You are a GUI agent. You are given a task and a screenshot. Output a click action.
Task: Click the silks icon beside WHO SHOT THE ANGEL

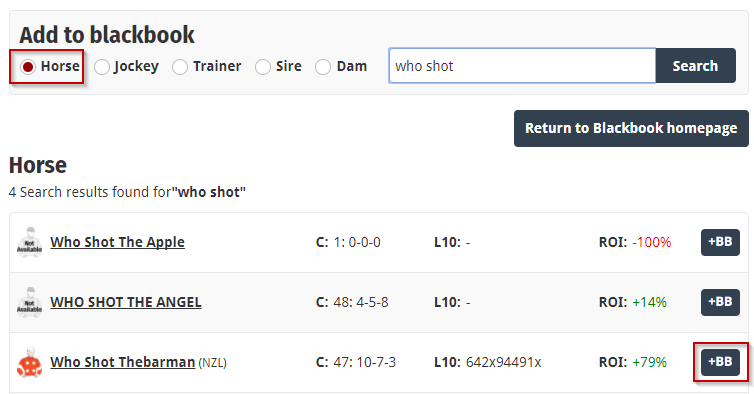click(29, 303)
